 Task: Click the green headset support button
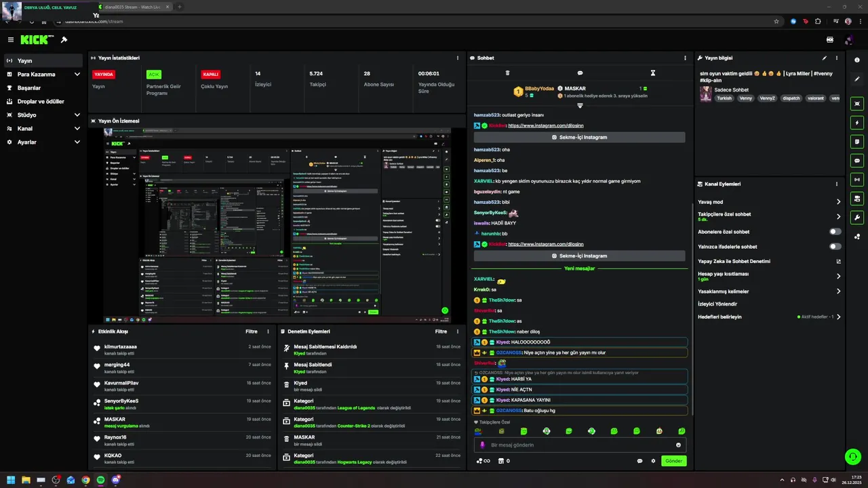point(853,456)
